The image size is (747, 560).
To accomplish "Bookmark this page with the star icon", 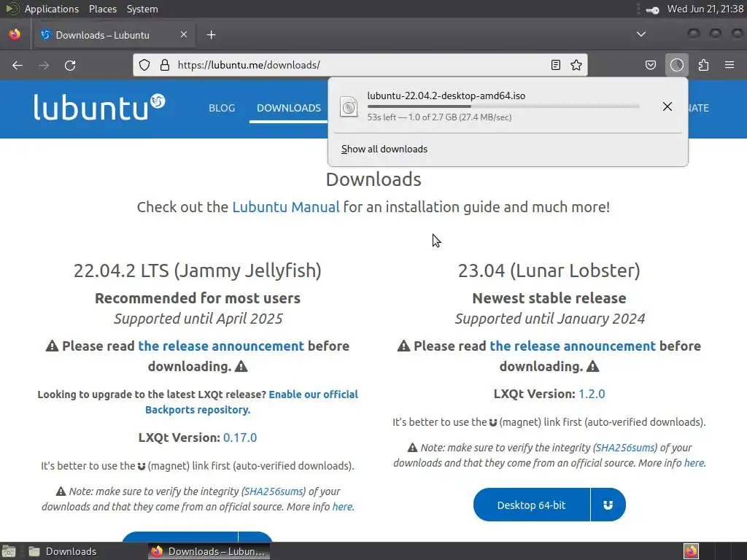I will (576, 65).
